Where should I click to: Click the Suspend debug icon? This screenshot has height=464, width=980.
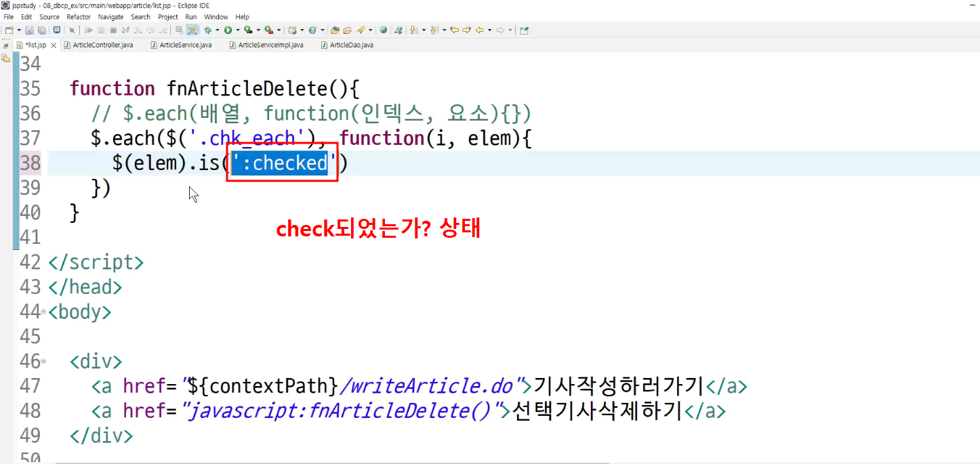pos(101,30)
